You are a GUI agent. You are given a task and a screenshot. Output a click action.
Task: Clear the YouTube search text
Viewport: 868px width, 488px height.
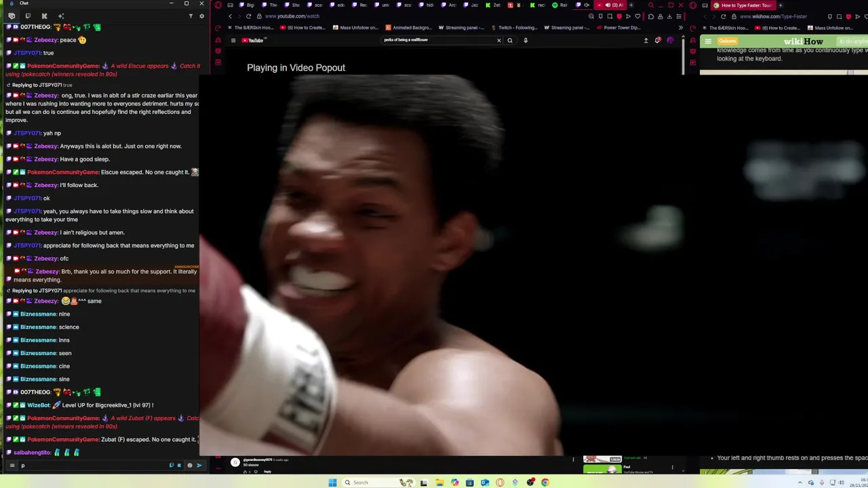[x=499, y=41]
